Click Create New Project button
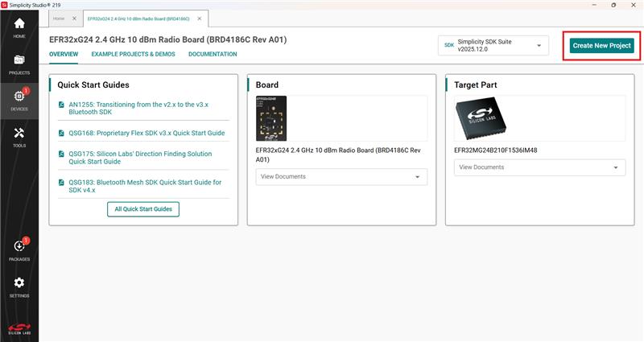This screenshot has width=644, height=342. pyautogui.click(x=601, y=46)
